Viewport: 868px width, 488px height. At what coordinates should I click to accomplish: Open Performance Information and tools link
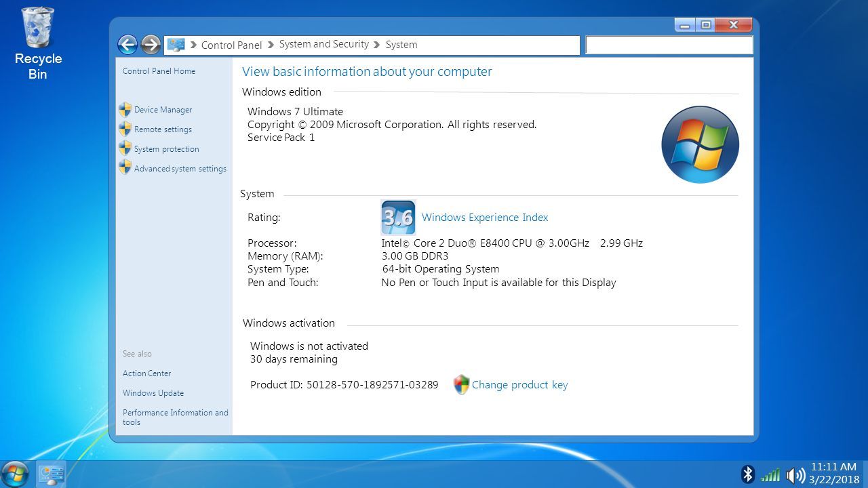coord(176,417)
